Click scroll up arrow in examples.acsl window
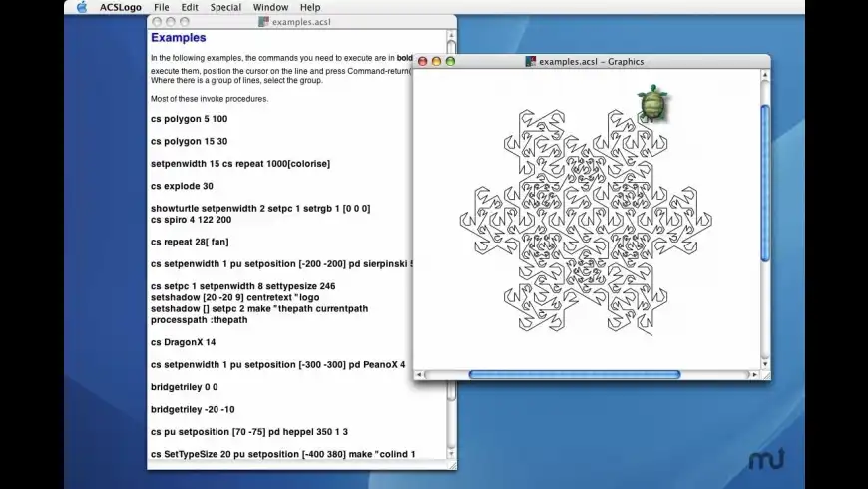 tap(451, 34)
